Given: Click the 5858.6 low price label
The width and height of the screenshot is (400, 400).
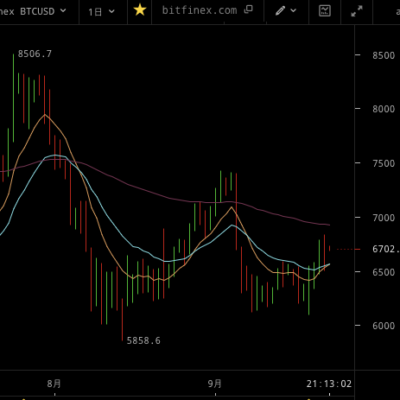Looking at the screenshot, I should pyautogui.click(x=143, y=341).
